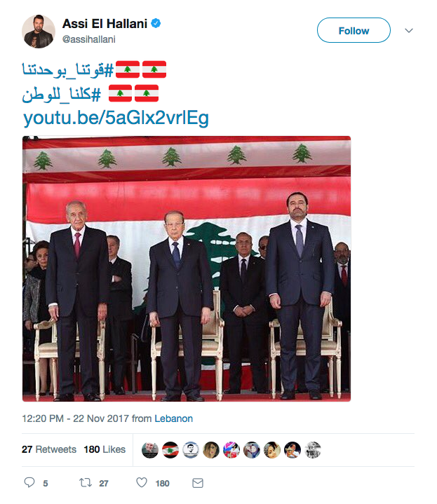Like the tweet with heart icon
The image size is (437, 504).
click(142, 482)
